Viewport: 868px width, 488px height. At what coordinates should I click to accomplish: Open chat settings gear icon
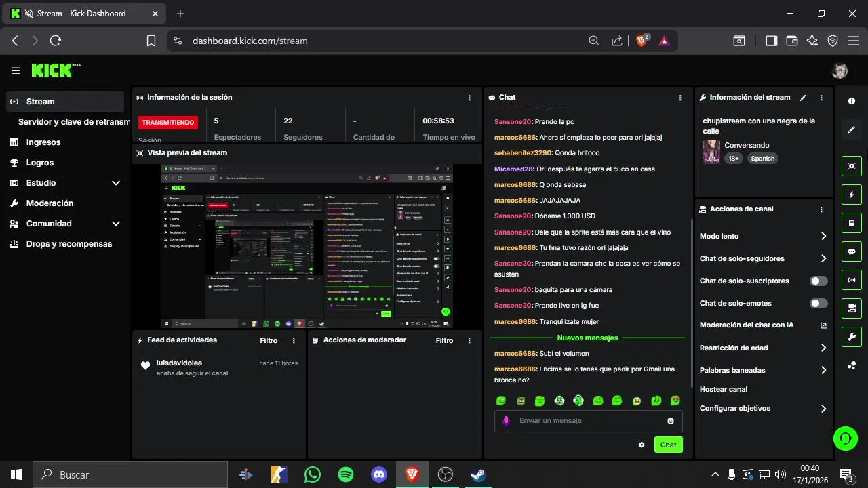(642, 445)
